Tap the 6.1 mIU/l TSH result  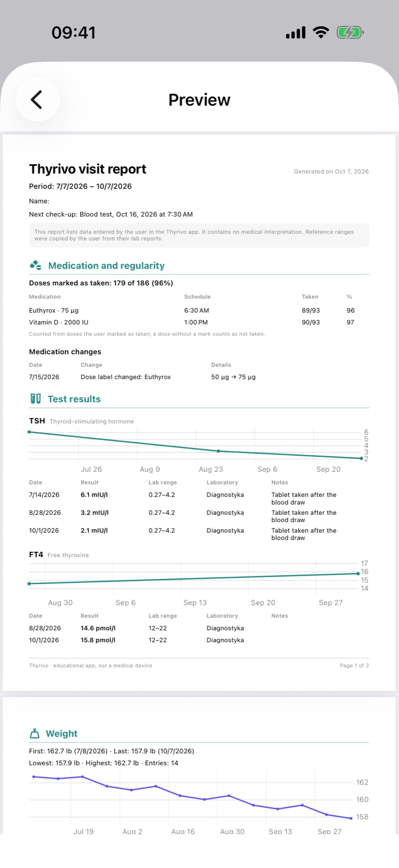94,495
